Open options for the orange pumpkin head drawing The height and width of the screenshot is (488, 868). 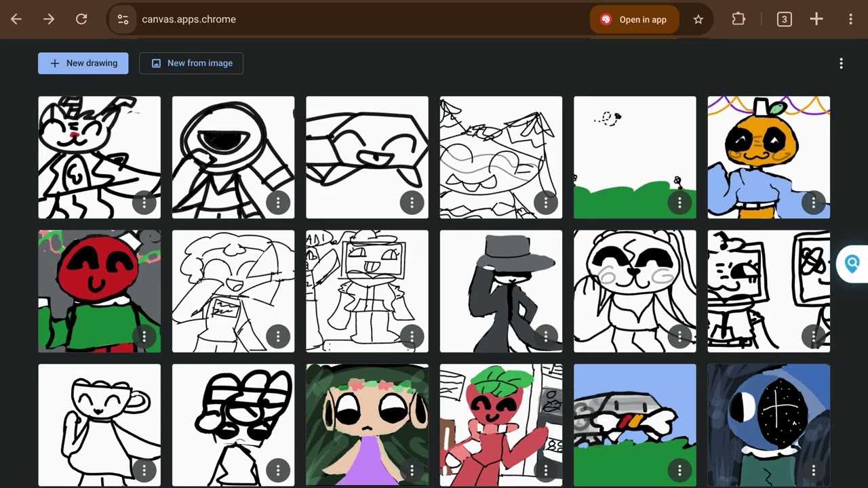(813, 202)
